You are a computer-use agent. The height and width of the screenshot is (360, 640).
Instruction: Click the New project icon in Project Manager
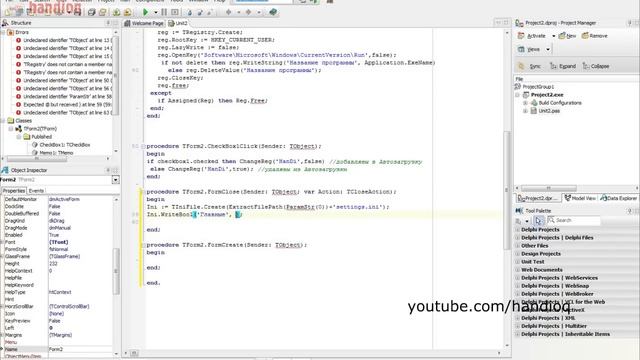(562, 36)
